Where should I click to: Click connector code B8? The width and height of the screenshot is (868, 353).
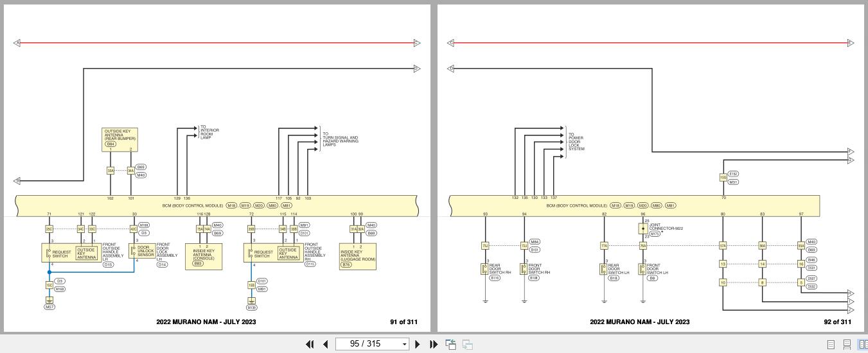[x=652, y=278]
